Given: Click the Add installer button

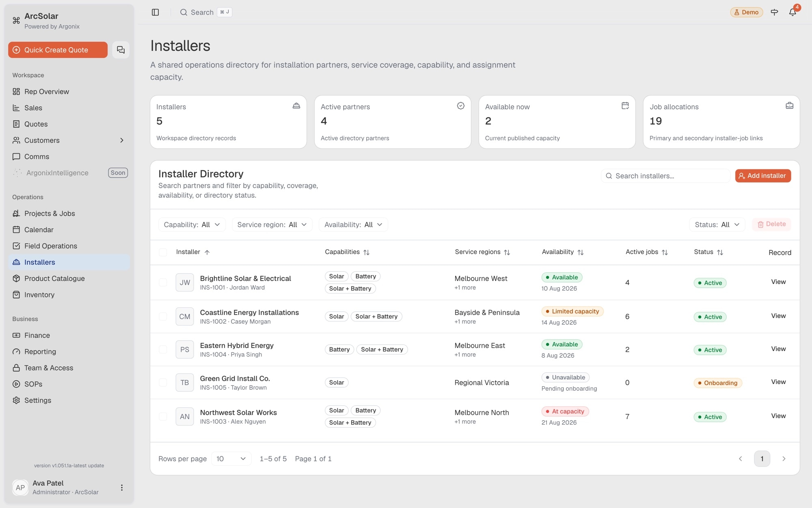Looking at the screenshot, I should pos(763,176).
